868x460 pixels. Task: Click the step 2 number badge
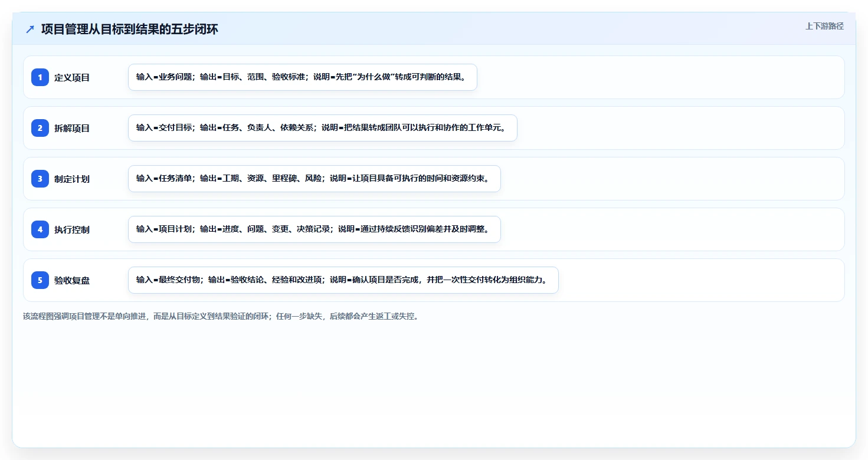pyautogui.click(x=40, y=128)
